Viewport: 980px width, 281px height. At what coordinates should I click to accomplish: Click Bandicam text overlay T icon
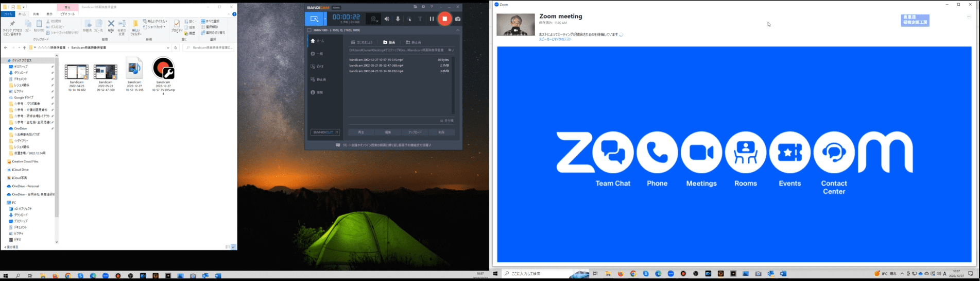pyautogui.click(x=420, y=19)
